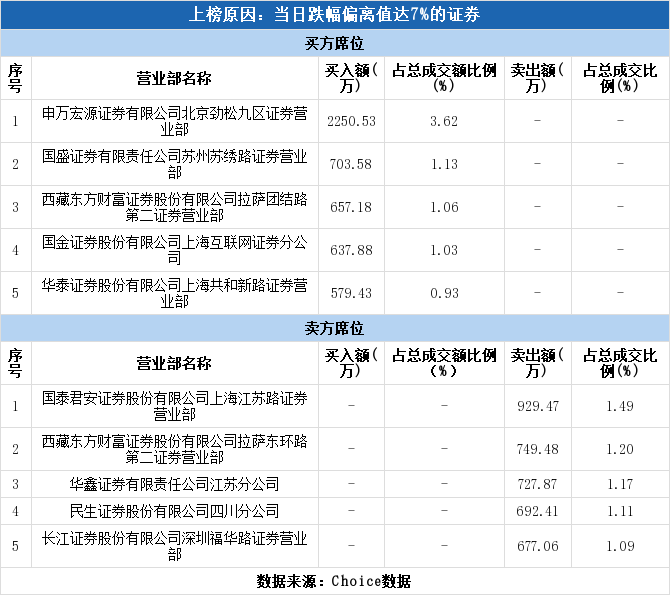670x595 pixels.
Task: Click 民生证券股份有限公司四川分公司 name
Action: [174, 511]
